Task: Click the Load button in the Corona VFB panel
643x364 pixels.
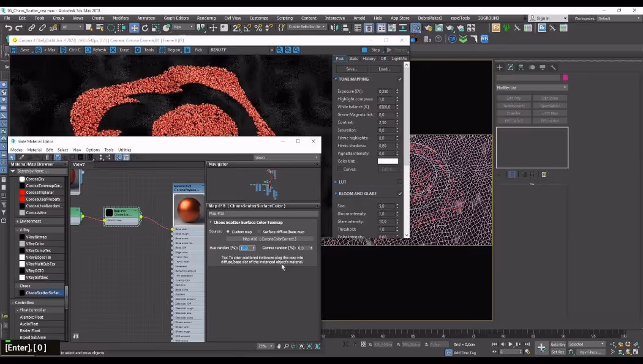Action: (385, 69)
